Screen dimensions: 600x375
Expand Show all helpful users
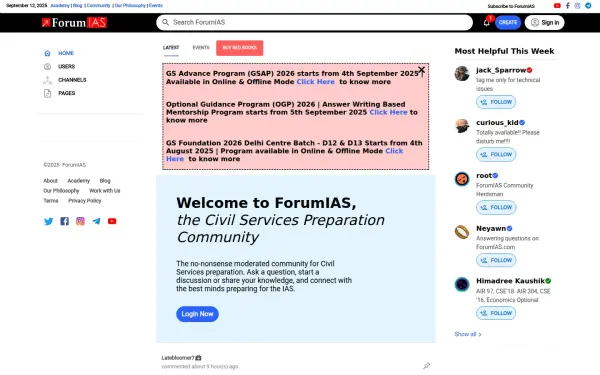pos(468,334)
